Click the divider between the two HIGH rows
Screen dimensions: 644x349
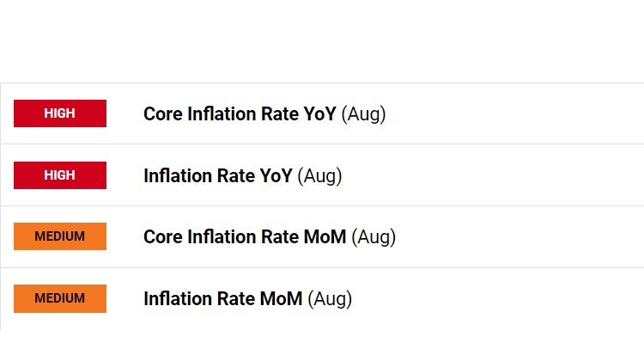coord(322,144)
